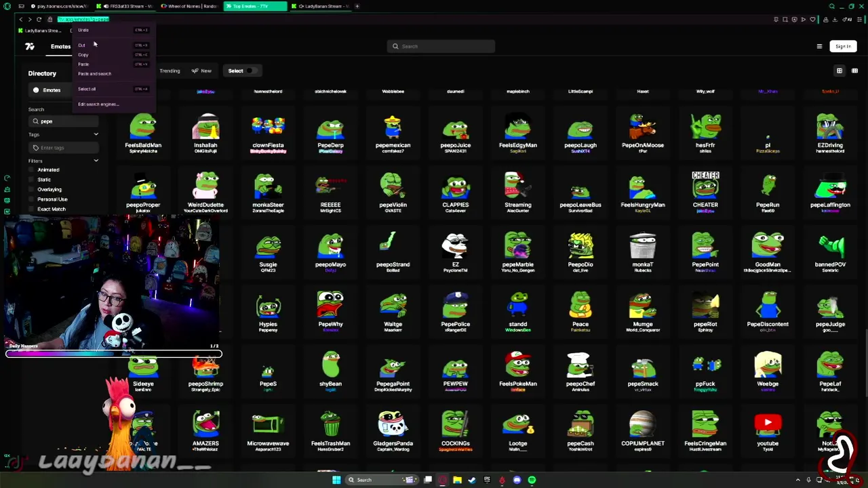Reload the page with the refresh icon
This screenshot has width=868, height=488.
point(39,20)
